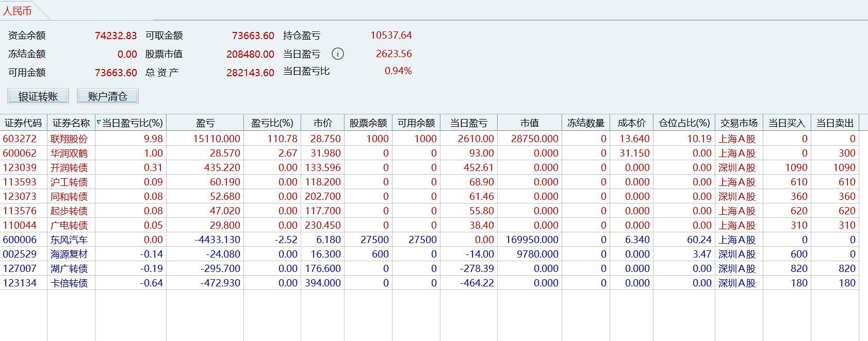868x341 pixels.
Task: Click the 股票余额 column header
Action: 368,123
